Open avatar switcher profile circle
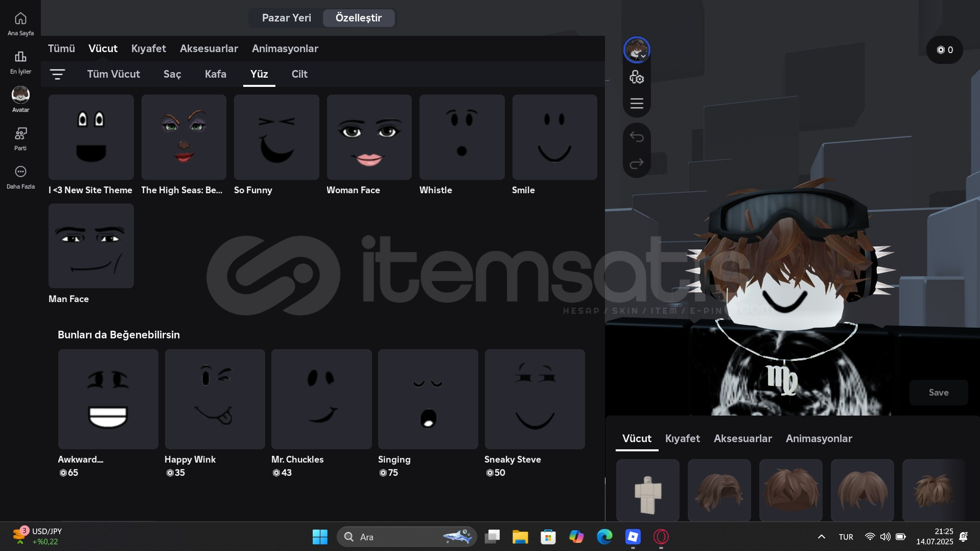The height and width of the screenshot is (551, 980). point(637,50)
